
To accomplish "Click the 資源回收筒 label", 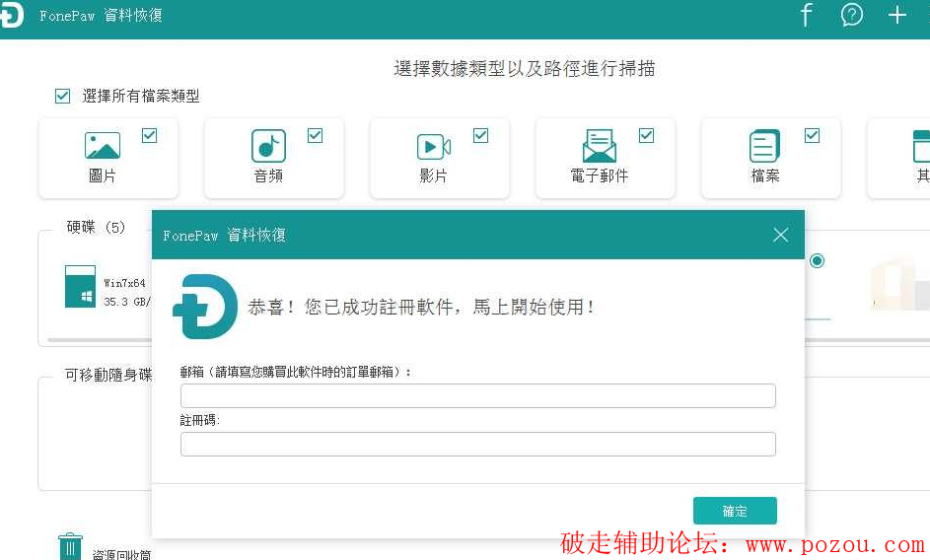I will [x=121, y=555].
